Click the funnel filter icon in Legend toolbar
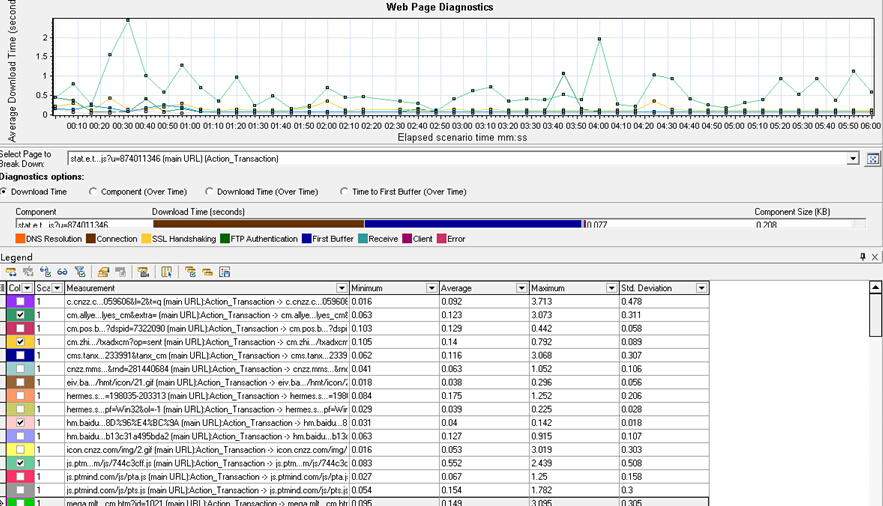Screen dimensions: 883x506 coord(79,272)
